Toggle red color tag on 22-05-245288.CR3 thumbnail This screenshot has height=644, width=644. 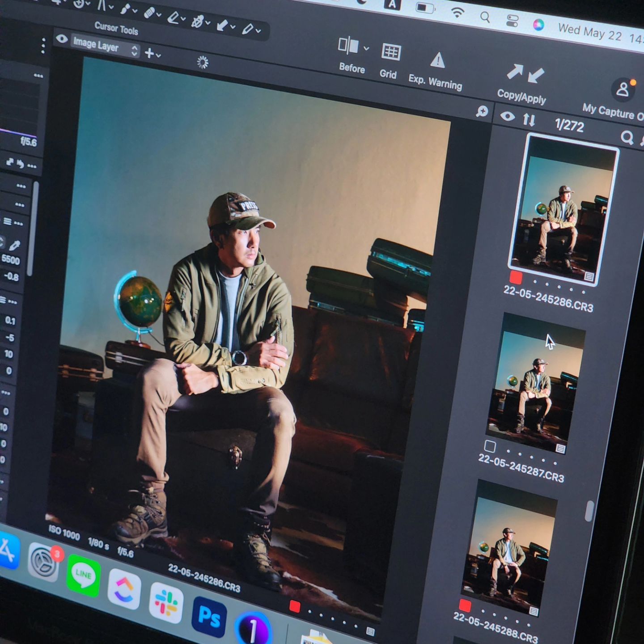(465, 606)
